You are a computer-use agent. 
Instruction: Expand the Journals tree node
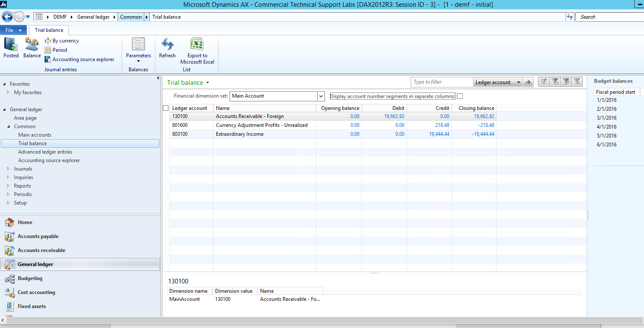[x=8, y=169]
